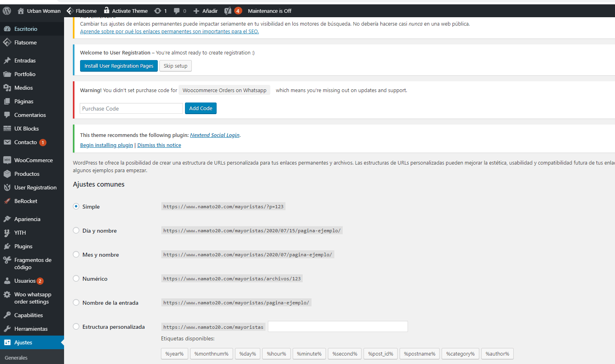Click the Añadir plus icon
Screen dimensions: 615x364
coord(196,11)
